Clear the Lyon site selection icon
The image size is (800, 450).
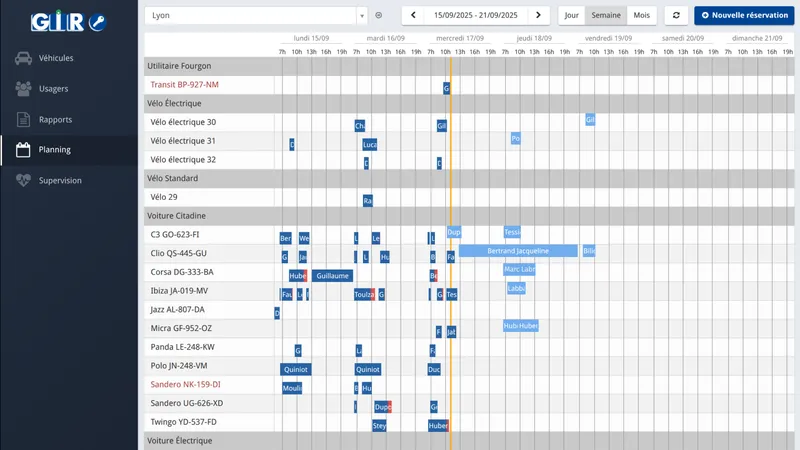[378, 16]
